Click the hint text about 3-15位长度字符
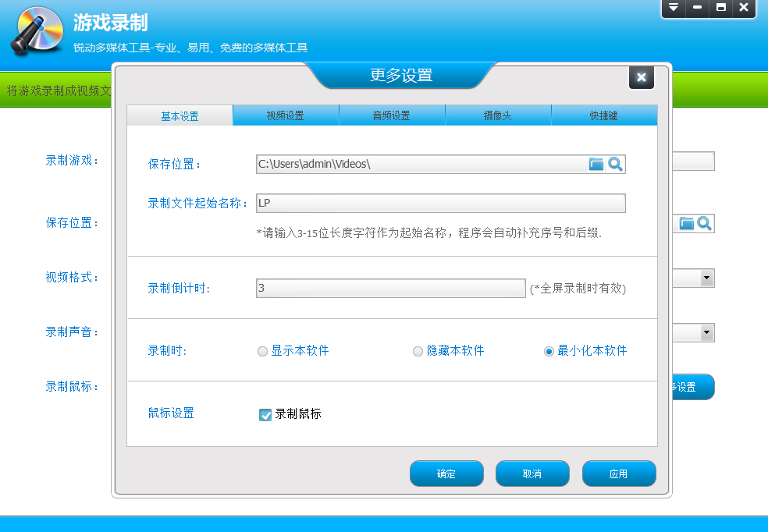This screenshot has width=768, height=532. [x=429, y=233]
